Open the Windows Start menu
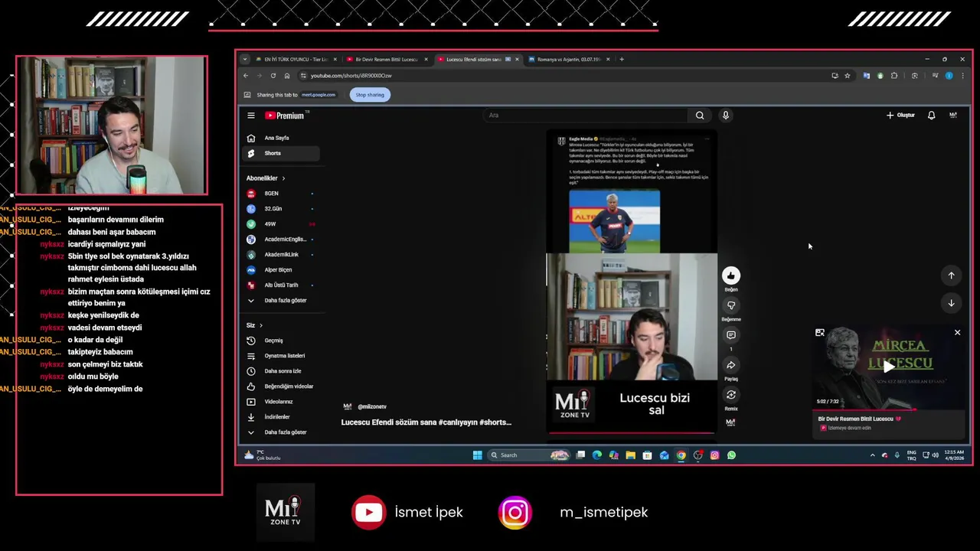Viewport: 980px width, 551px height. tap(478, 455)
